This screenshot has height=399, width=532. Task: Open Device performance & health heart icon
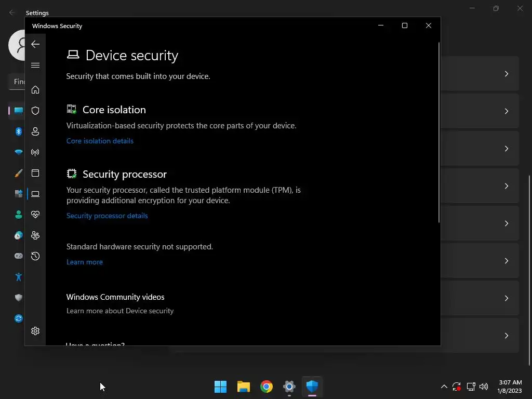35,215
